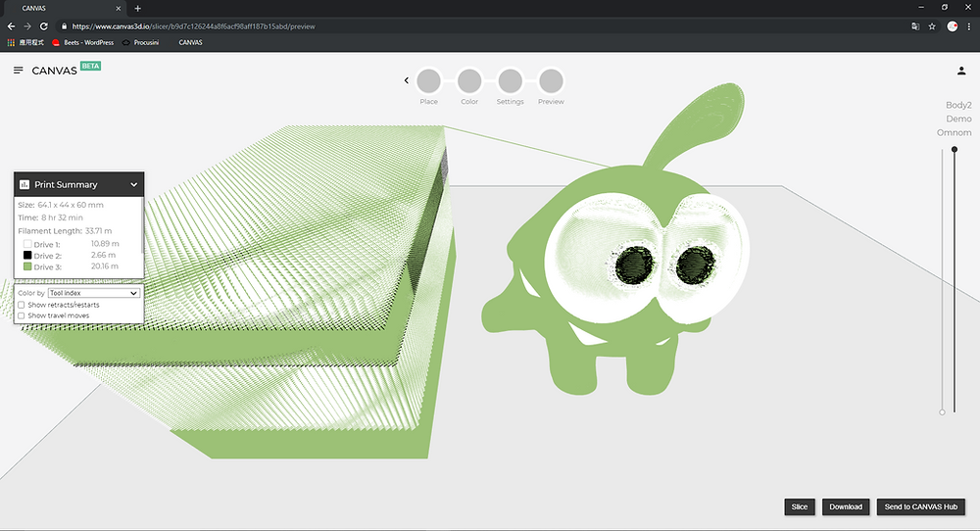This screenshot has height=531, width=980.
Task: Go to the Settings step circle
Action: tap(510, 81)
